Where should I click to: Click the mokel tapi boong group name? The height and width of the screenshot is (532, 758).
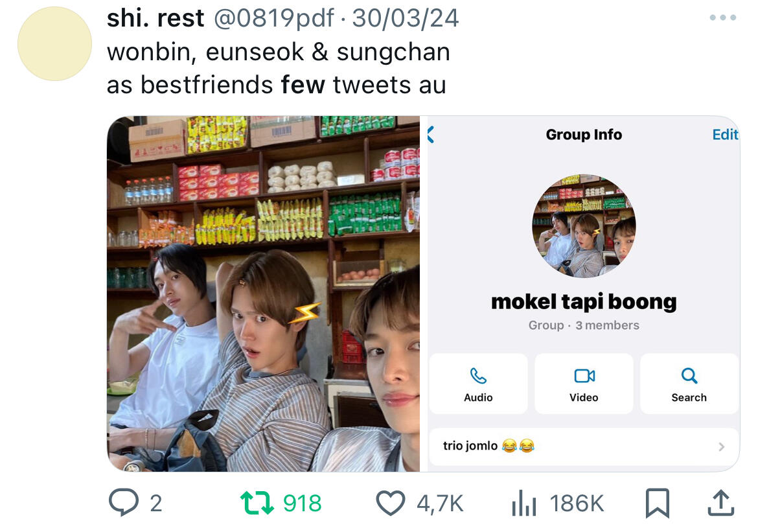pyautogui.click(x=584, y=302)
